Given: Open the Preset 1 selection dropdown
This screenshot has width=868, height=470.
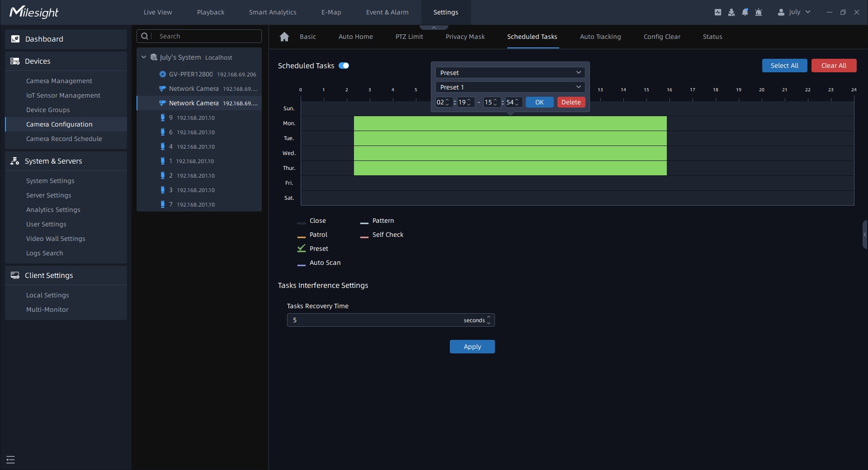Looking at the screenshot, I should (x=510, y=87).
